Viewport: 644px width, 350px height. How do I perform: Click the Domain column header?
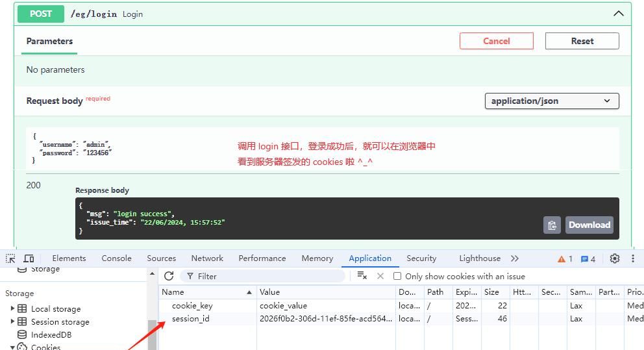(410, 292)
